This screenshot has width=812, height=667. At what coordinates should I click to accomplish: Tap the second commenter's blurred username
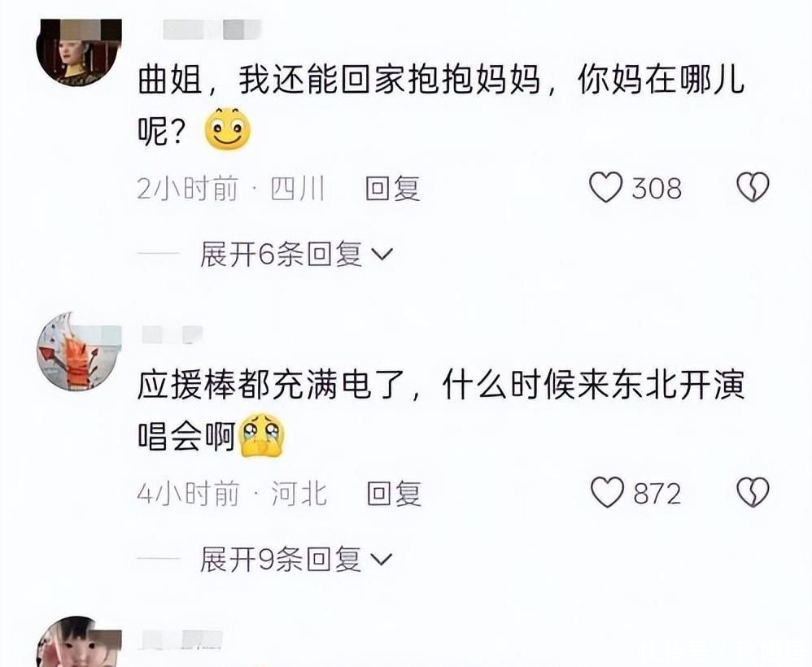point(172,334)
